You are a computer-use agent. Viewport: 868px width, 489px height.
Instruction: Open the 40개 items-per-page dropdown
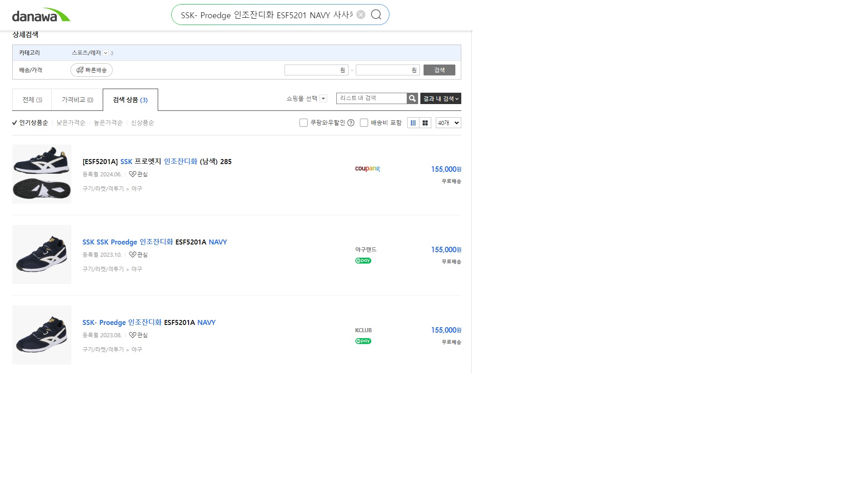[x=449, y=123]
